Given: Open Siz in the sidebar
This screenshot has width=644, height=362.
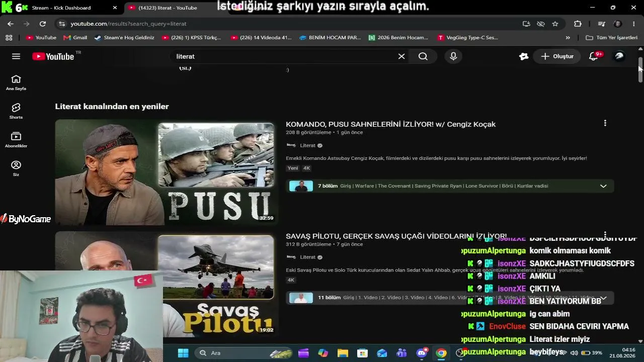Looking at the screenshot, I should click(16, 169).
